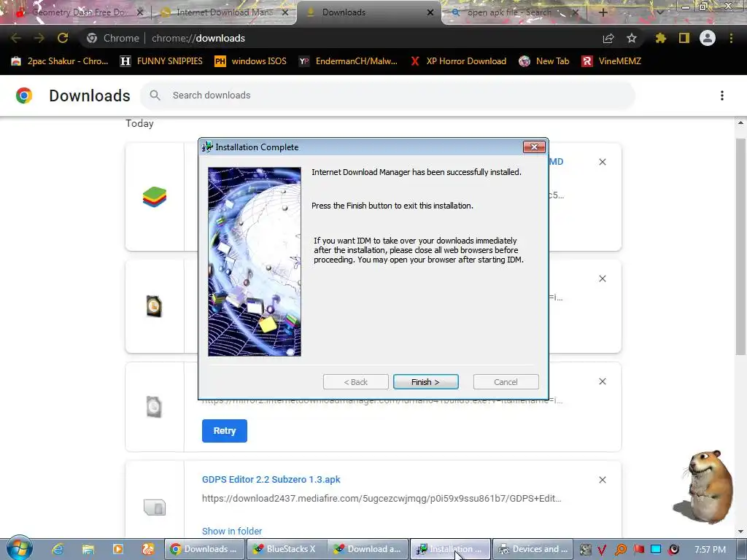Go forward in Chrome
This screenshot has width=747, height=560.
[x=39, y=38]
